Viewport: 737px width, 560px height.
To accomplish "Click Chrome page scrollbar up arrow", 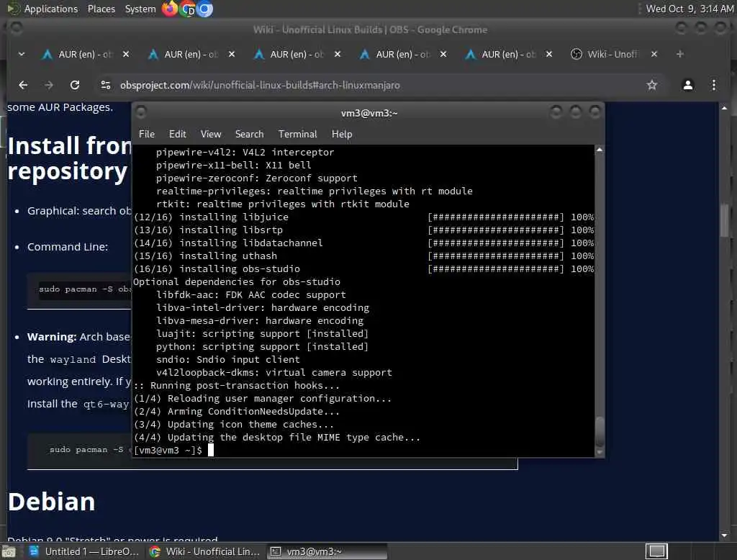I will point(724,108).
